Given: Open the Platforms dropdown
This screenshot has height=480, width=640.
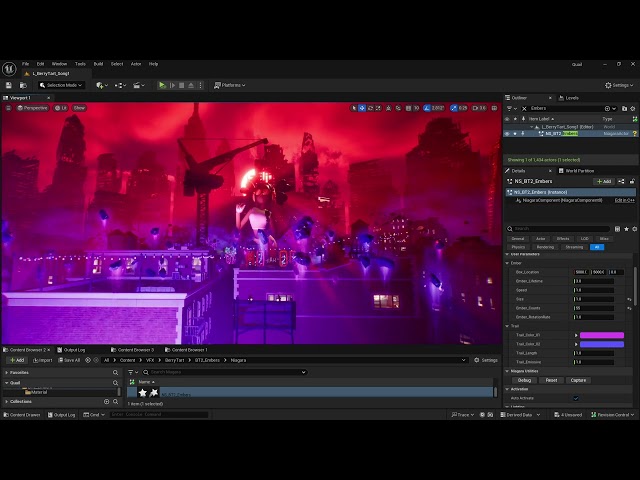Looking at the screenshot, I should click(x=230, y=85).
